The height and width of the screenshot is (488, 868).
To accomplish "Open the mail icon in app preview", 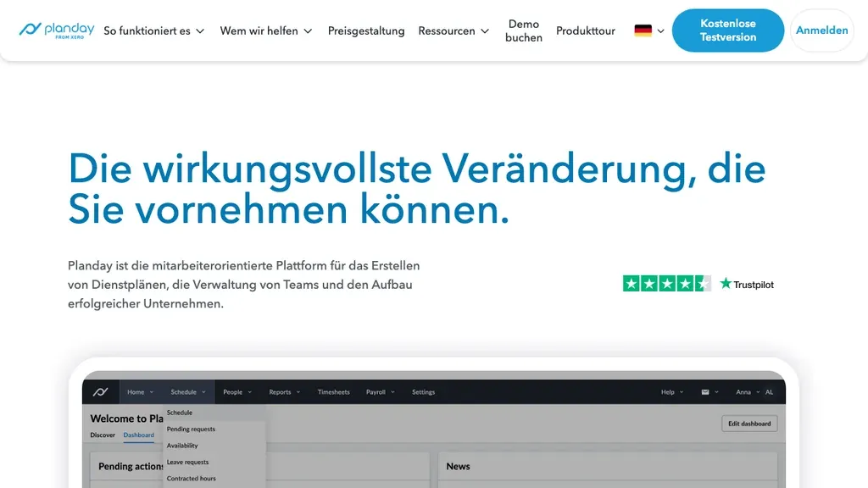I will [x=704, y=391].
